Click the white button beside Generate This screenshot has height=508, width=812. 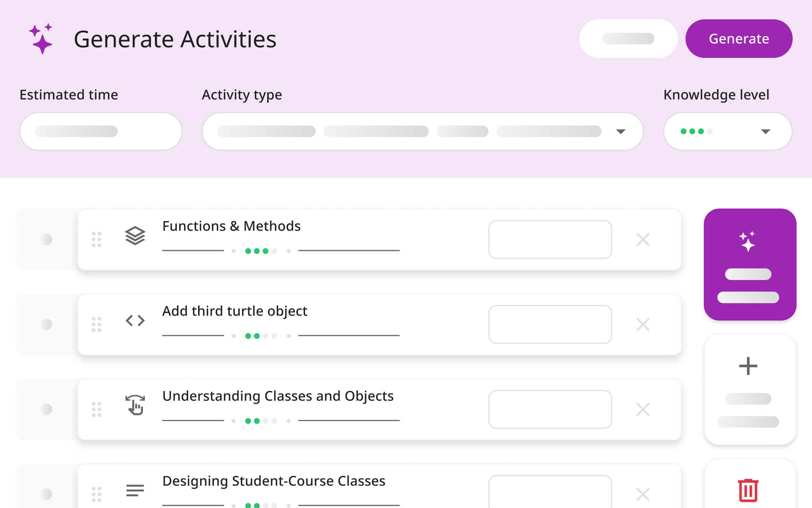tap(628, 39)
